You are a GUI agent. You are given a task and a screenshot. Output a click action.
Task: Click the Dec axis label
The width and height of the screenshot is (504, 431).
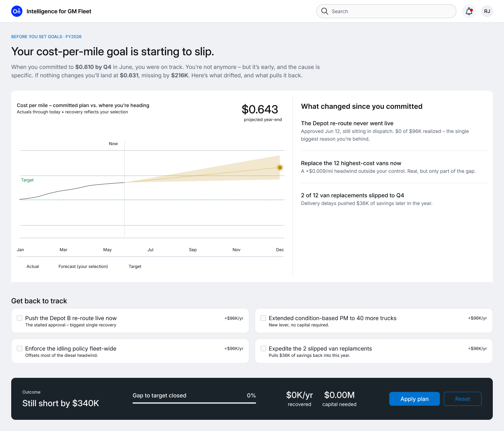pyautogui.click(x=280, y=250)
